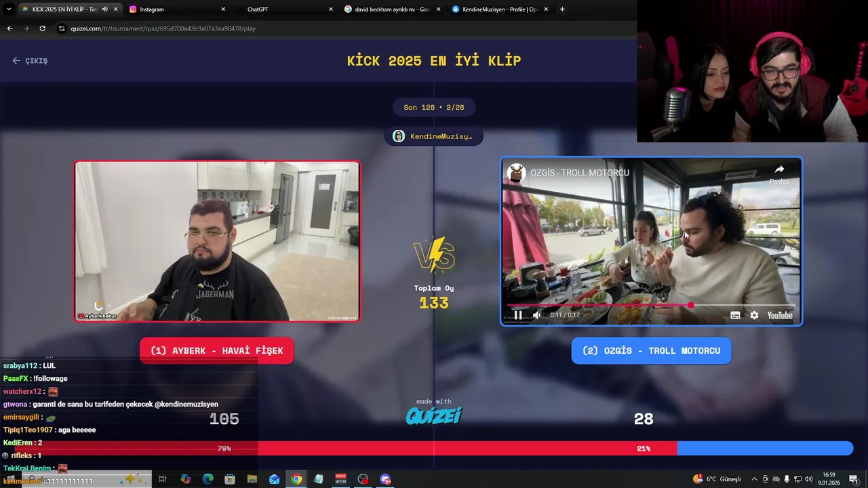Mute the KİCK 2025 tab audio icon
868x488 pixels.
click(x=104, y=9)
